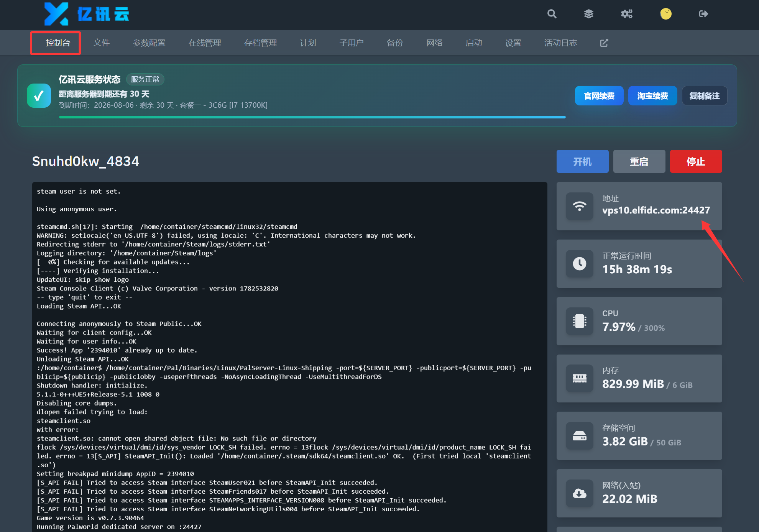759x532 pixels.
Task: Click the search magnifier icon
Action: pos(552,14)
